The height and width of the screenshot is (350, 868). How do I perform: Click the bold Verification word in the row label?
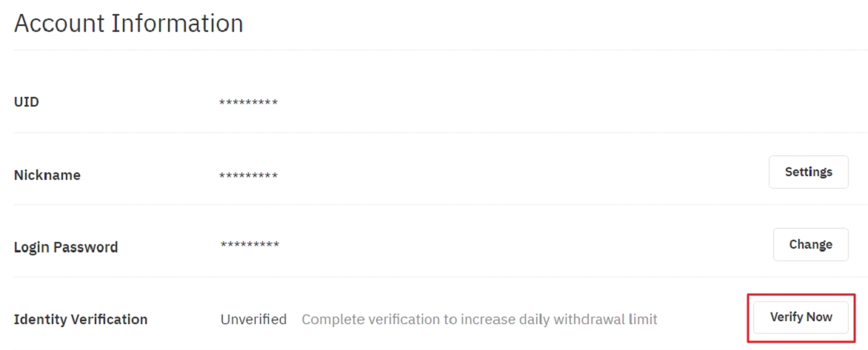[108, 320]
